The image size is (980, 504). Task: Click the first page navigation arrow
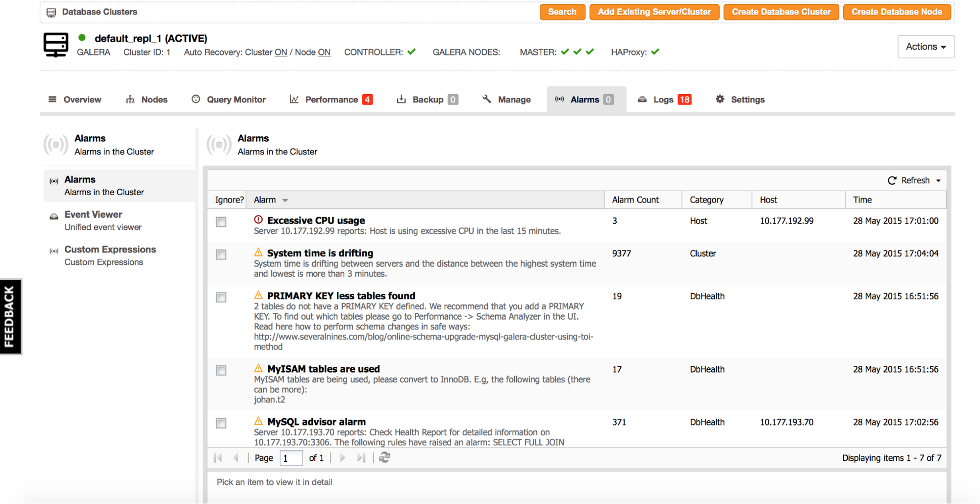pyautogui.click(x=218, y=457)
